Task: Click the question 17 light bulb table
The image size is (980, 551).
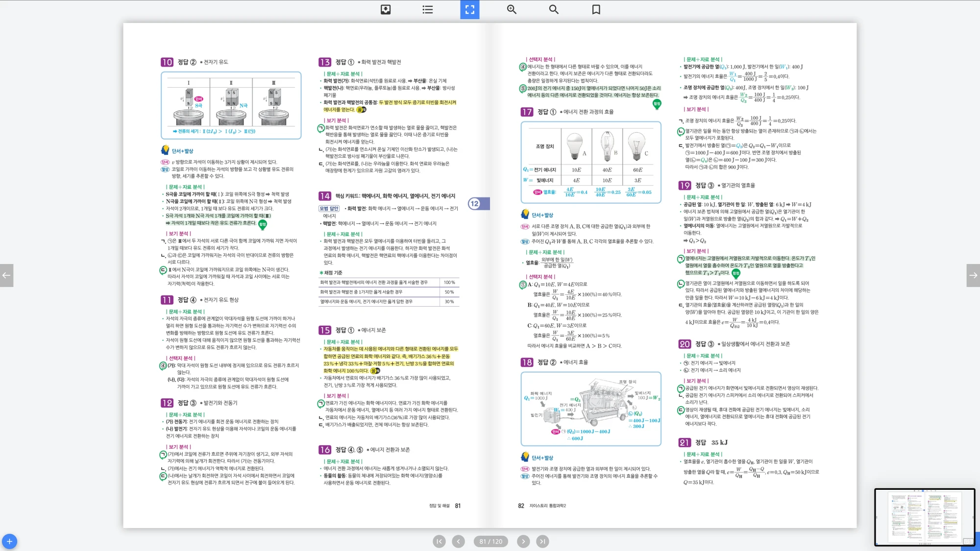Action: click(x=590, y=162)
